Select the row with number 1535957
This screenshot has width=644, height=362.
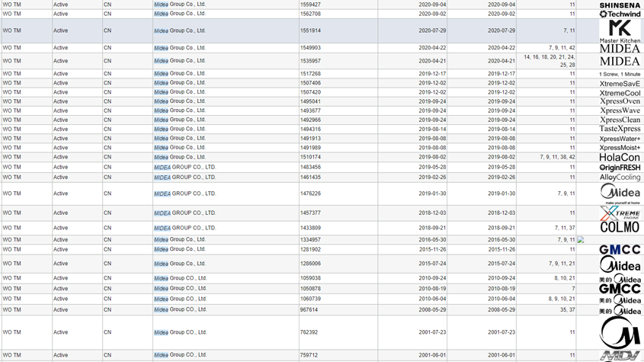(x=310, y=61)
